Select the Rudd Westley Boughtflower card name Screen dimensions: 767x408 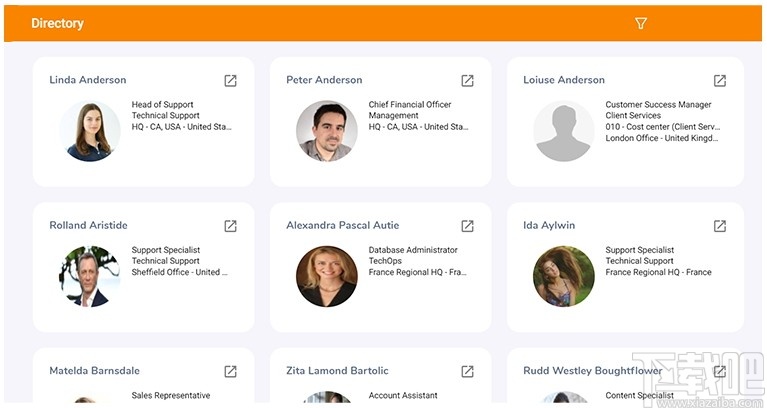pyautogui.click(x=593, y=371)
